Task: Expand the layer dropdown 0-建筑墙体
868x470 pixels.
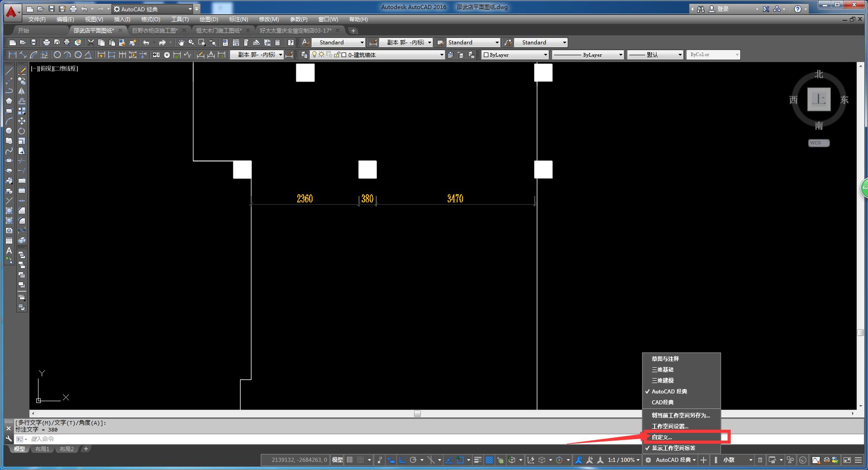Action: [377, 55]
